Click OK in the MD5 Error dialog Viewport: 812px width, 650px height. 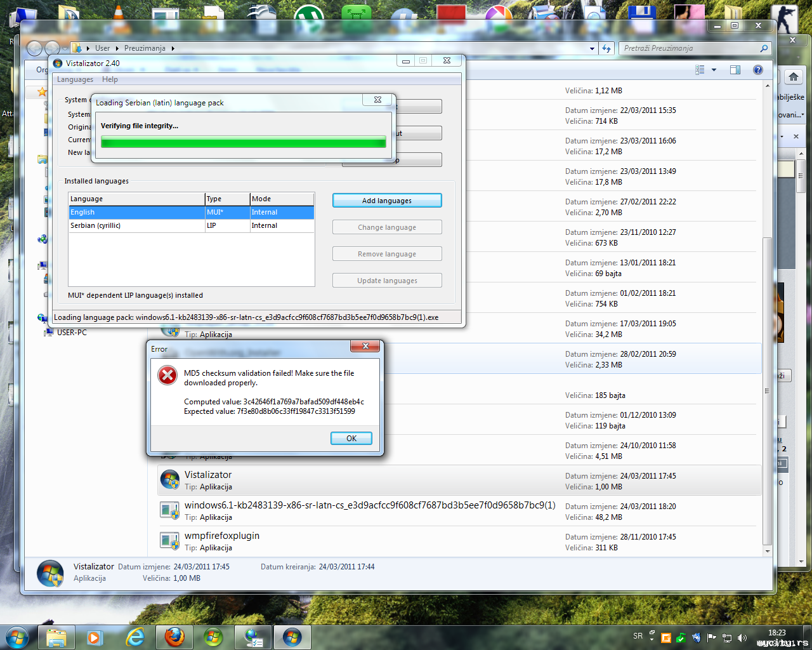tap(351, 439)
